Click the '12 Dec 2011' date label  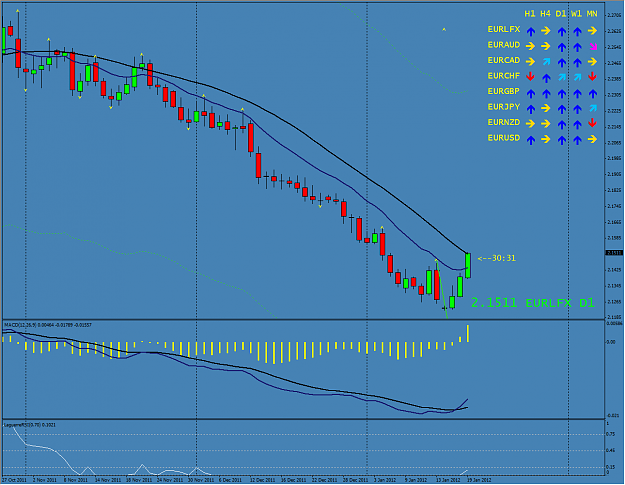[263, 480]
